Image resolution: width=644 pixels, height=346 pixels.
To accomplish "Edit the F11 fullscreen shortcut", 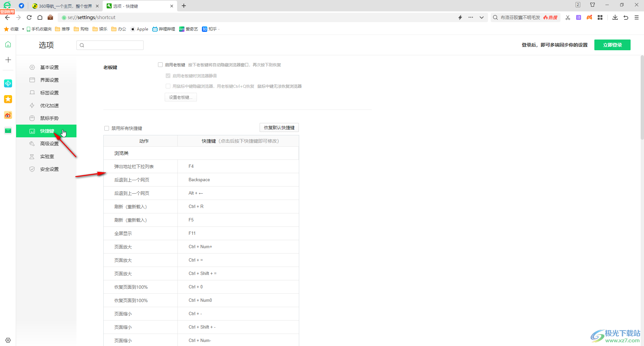I will (x=238, y=233).
